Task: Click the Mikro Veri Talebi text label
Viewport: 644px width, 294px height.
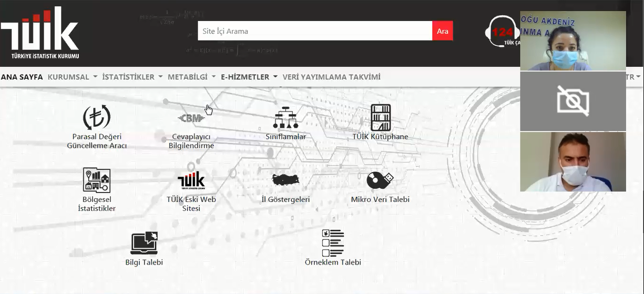Action: [380, 199]
